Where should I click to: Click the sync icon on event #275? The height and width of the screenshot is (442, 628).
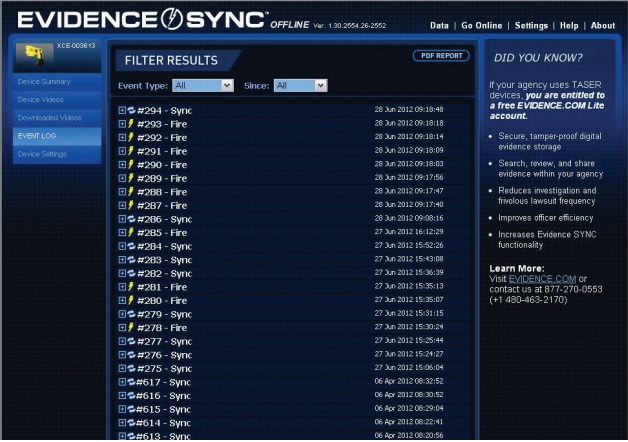pyautogui.click(x=131, y=369)
